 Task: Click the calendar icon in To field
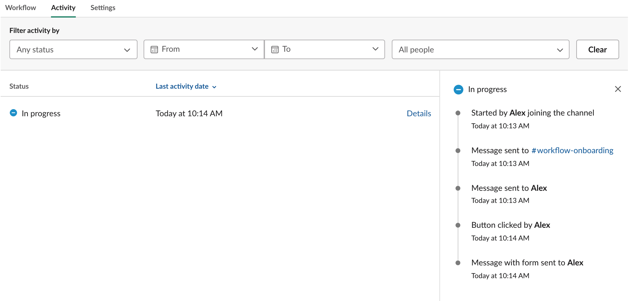275,50
